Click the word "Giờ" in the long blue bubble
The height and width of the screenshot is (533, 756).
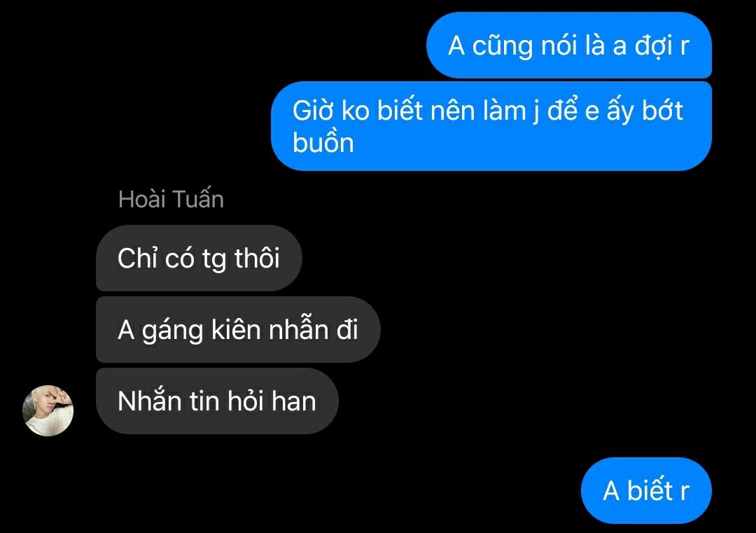[313, 111]
